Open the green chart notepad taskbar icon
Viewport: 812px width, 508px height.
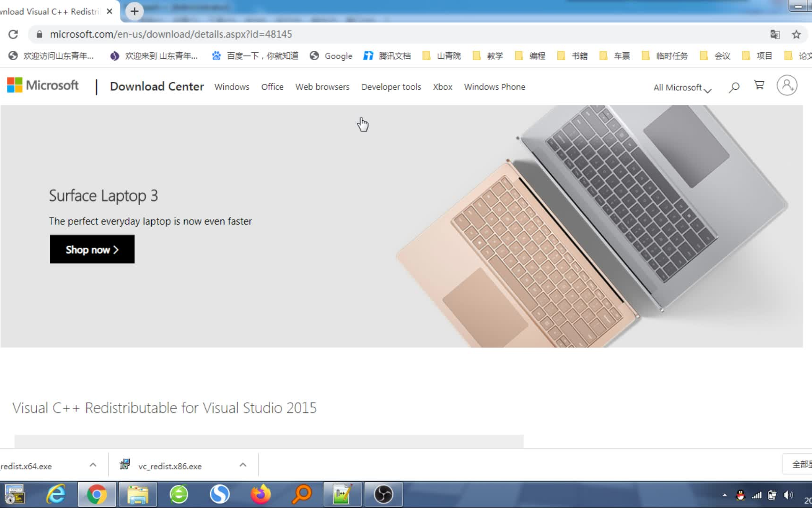(x=343, y=495)
